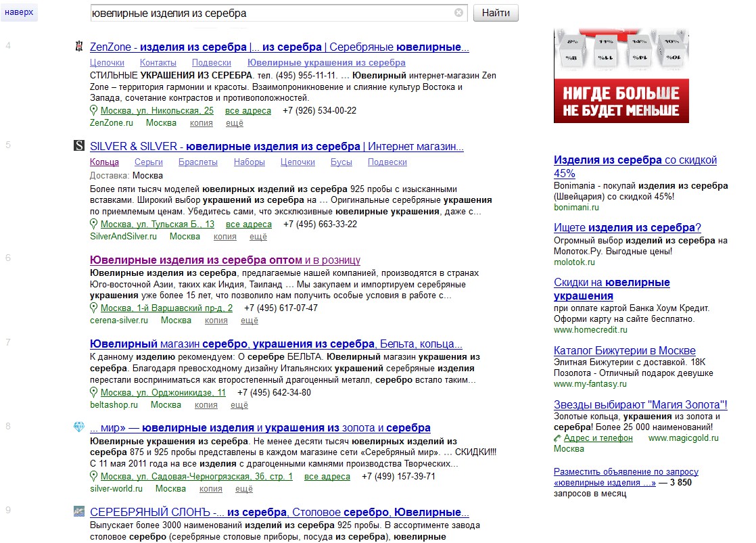The height and width of the screenshot is (543, 756).
Task: Open Silver & Silver's Цепочки sitelink
Action: point(298,162)
